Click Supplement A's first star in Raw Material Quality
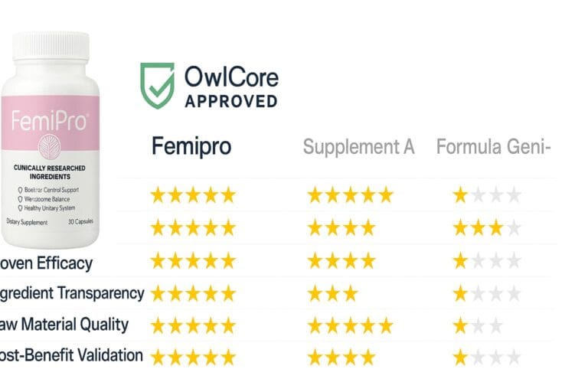 click(x=315, y=325)
